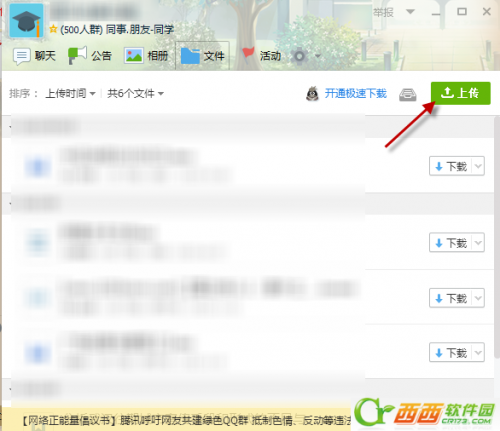The image size is (500, 431).
Task: Click the group avatar graduation cap icon
Action: pos(26,21)
